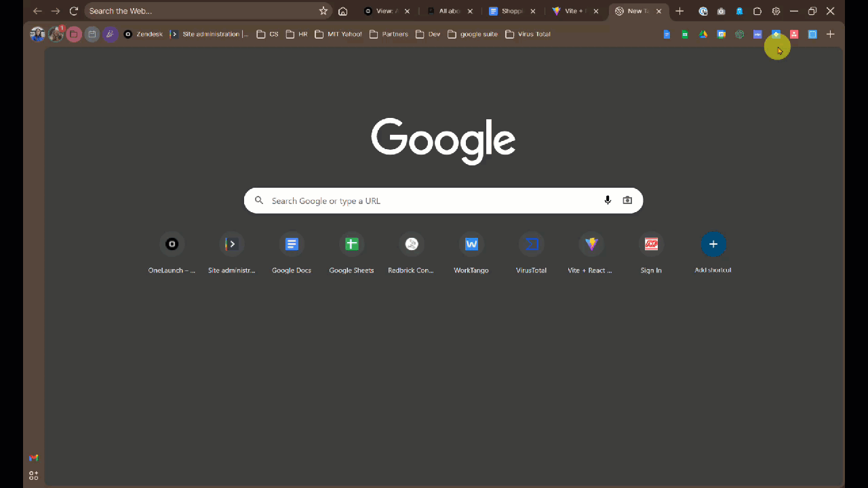Open search by image camera icon
868x488 pixels.
click(627, 200)
